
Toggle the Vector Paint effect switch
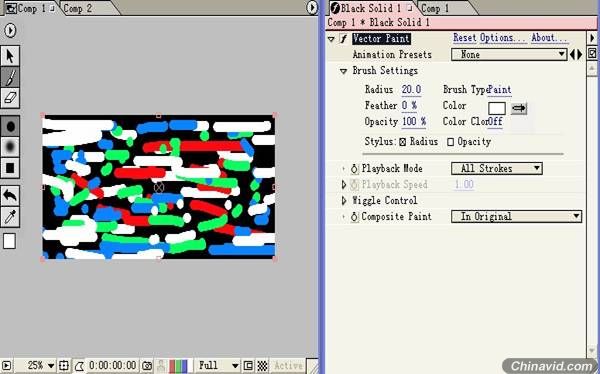[344, 39]
